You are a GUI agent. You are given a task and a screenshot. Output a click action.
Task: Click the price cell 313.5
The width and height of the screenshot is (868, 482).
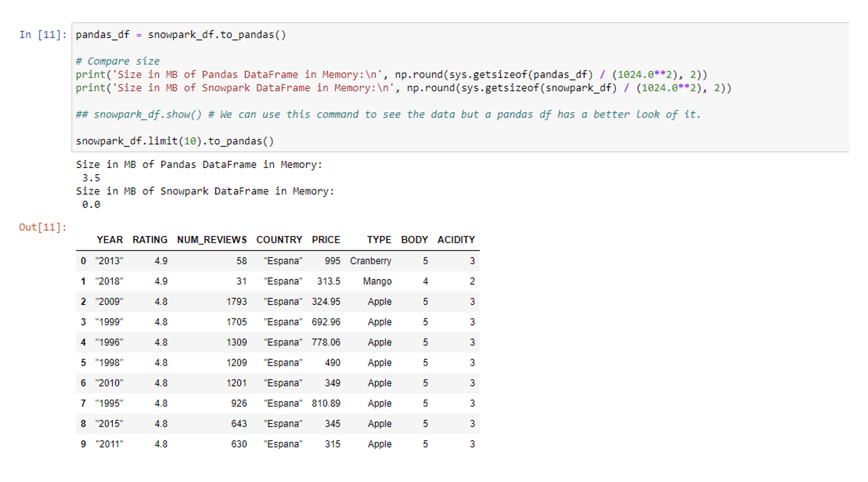point(329,281)
